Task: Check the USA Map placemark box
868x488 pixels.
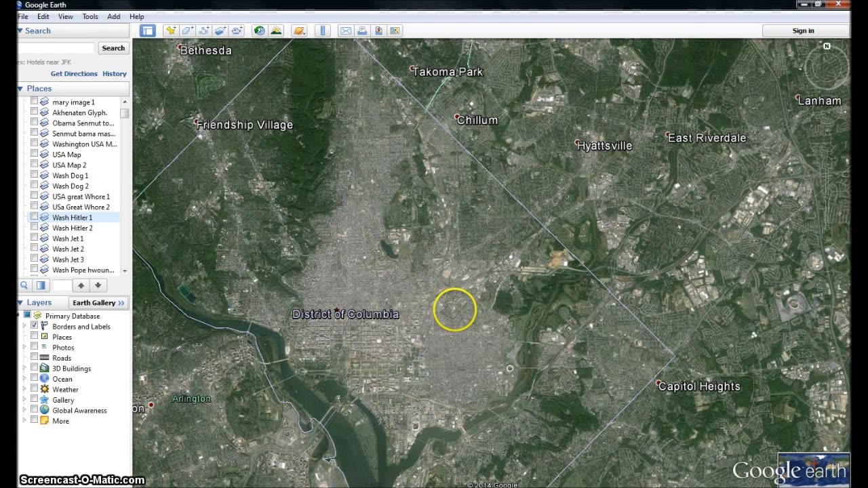Action: pyautogui.click(x=35, y=154)
